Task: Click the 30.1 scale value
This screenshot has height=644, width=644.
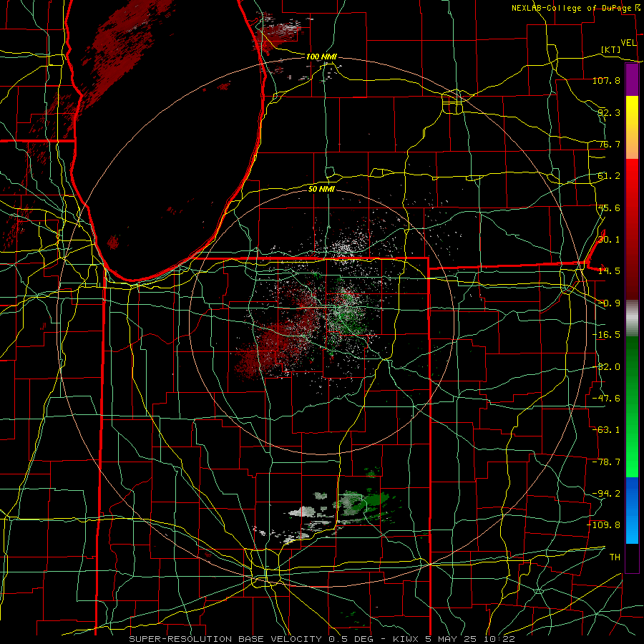Action: 609,240
